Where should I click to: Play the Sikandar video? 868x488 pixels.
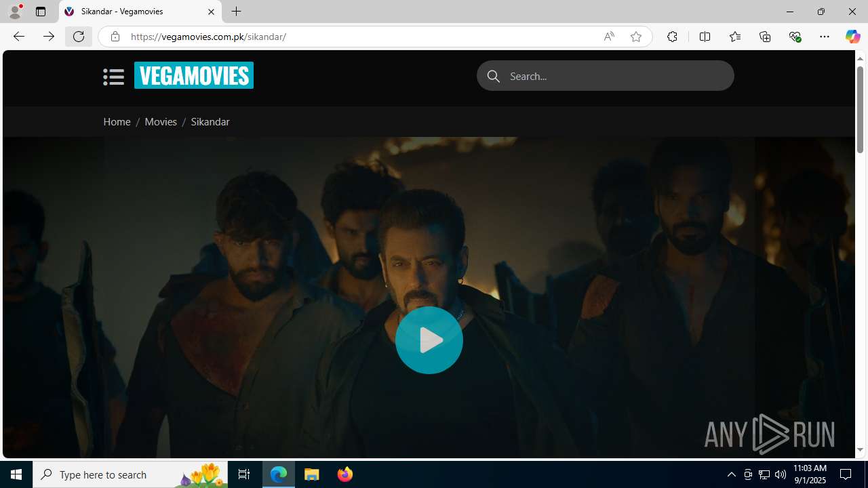tap(429, 340)
